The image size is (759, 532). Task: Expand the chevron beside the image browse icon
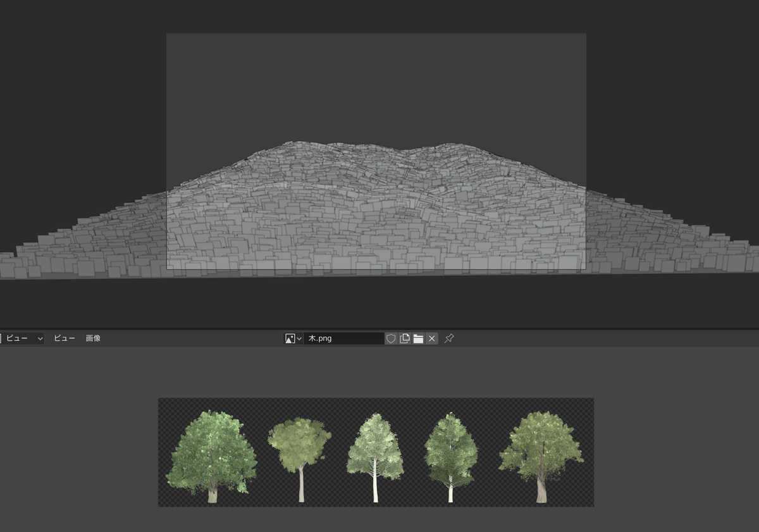(298, 338)
